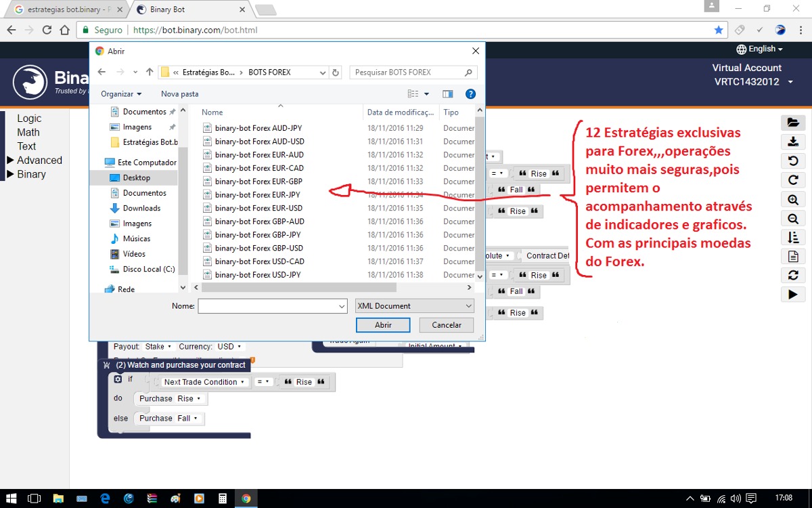Select Downloads in the navigation pane
The width and height of the screenshot is (812, 508).
coord(141,208)
